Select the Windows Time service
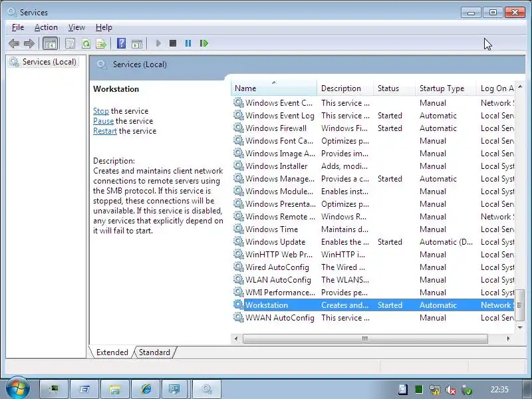 (373, 229)
